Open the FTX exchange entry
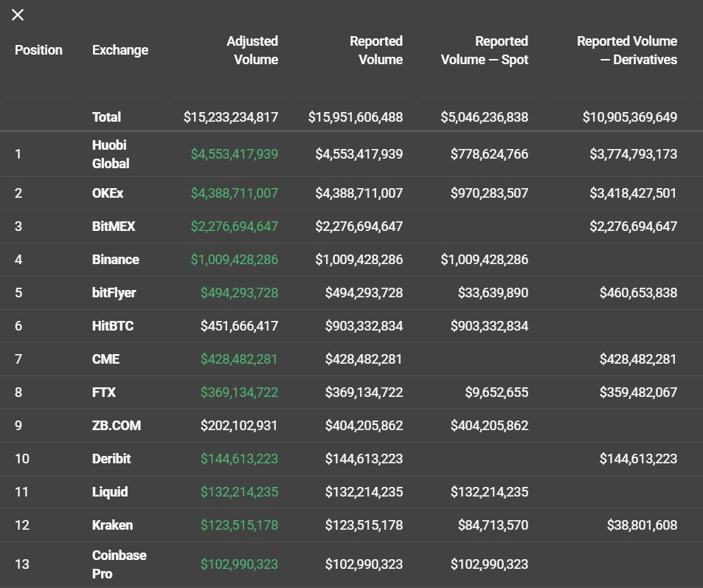 (104, 392)
